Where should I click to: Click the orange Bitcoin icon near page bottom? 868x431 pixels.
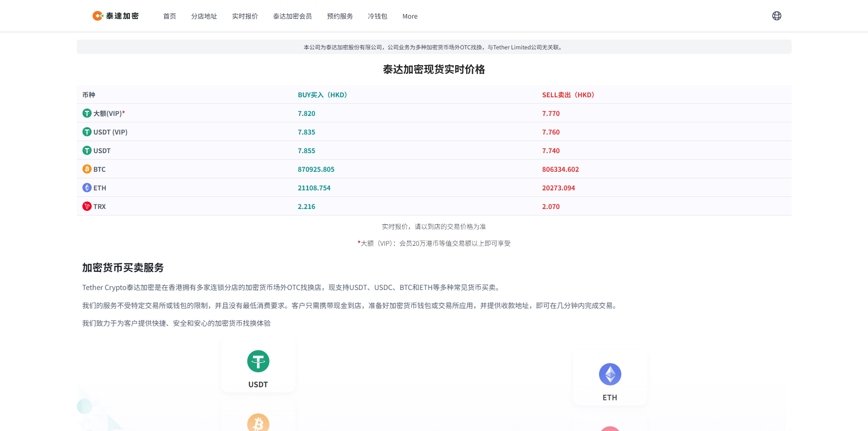pos(258,423)
